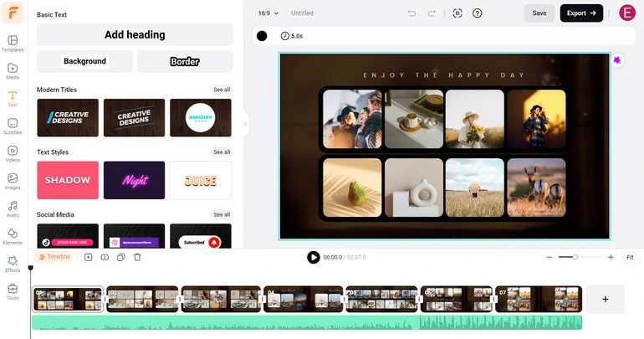
Task: Open the Media sidebar panel
Action: coord(13,71)
